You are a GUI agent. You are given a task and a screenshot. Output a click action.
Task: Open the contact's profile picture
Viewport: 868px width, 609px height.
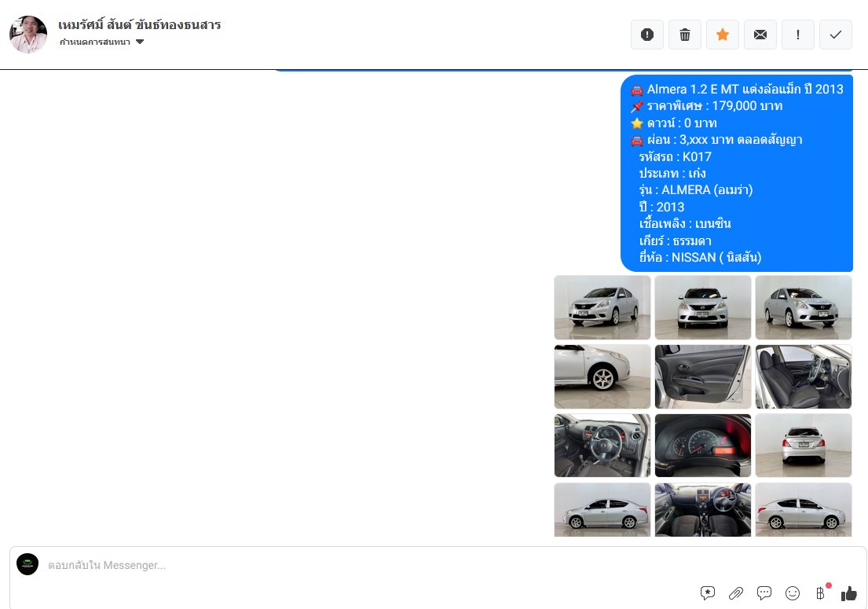click(x=28, y=35)
